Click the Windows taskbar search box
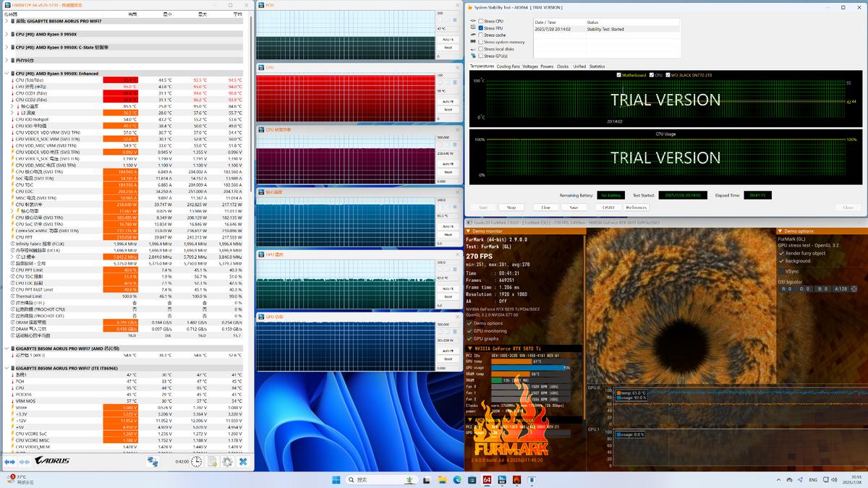Image resolution: width=868 pixels, height=488 pixels. pyautogui.click(x=372, y=479)
